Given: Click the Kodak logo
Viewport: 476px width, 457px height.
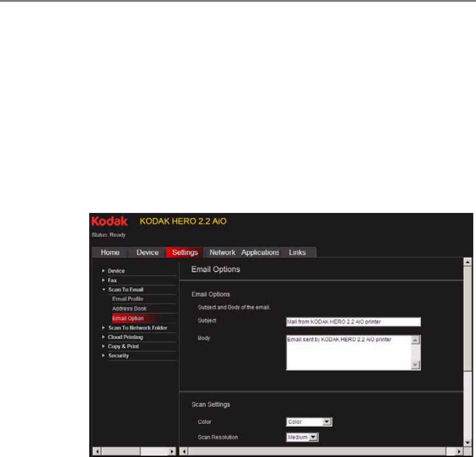Looking at the screenshot, I should pos(109,221).
